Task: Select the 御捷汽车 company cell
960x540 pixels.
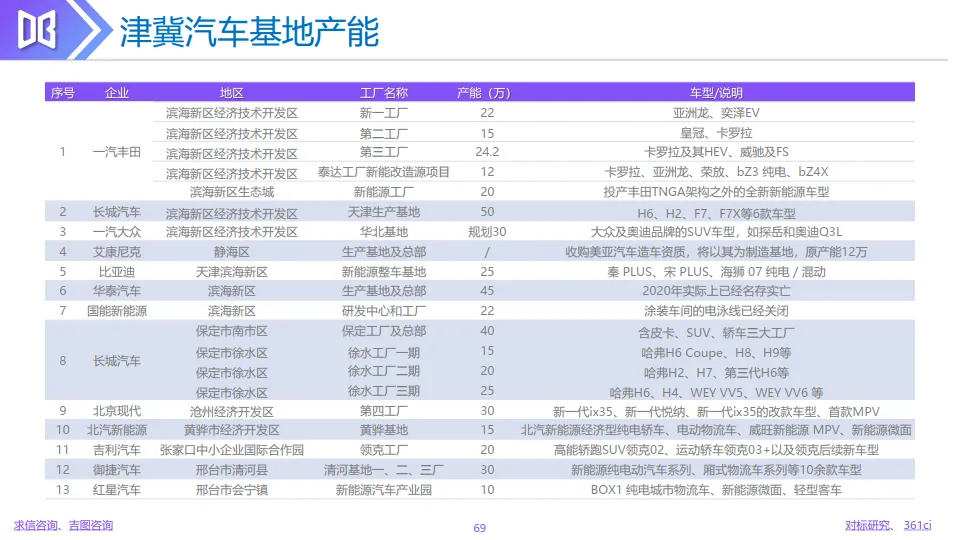Action: pos(116,470)
